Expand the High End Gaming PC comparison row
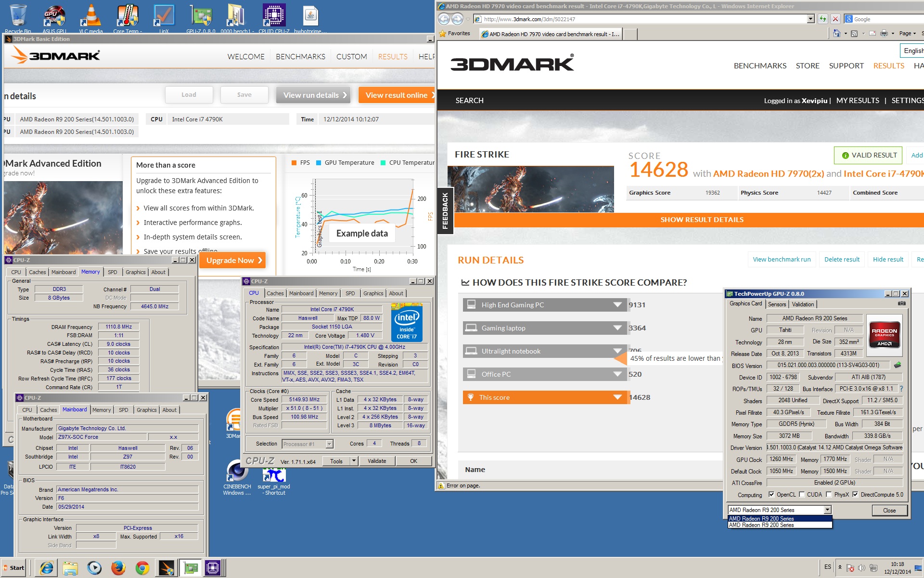 (544, 305)
